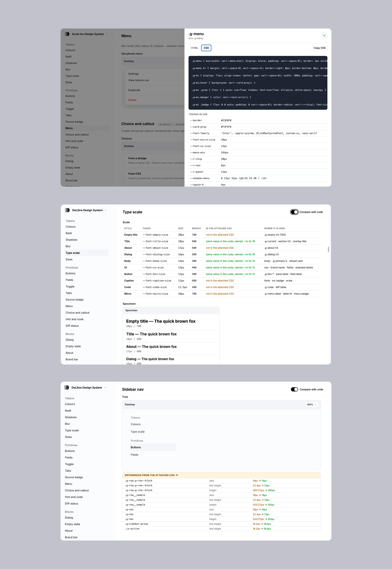Click the .is-active row in differences table

tap(222, 529)
